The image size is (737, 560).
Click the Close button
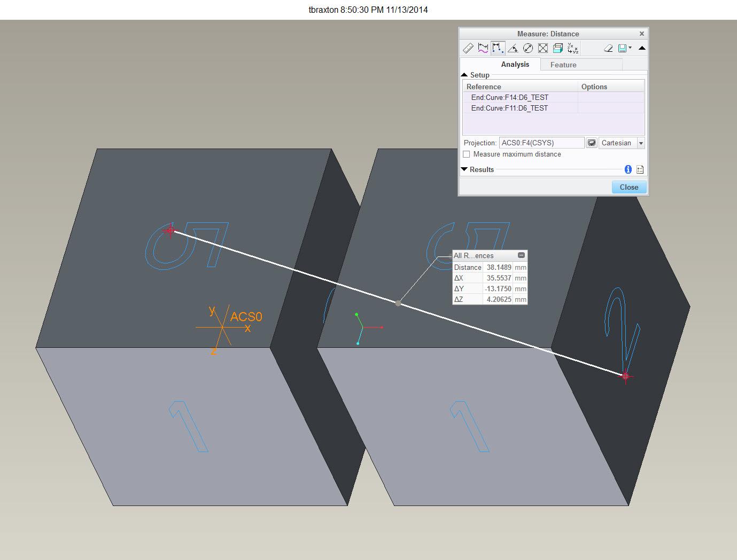pos(629,187)
